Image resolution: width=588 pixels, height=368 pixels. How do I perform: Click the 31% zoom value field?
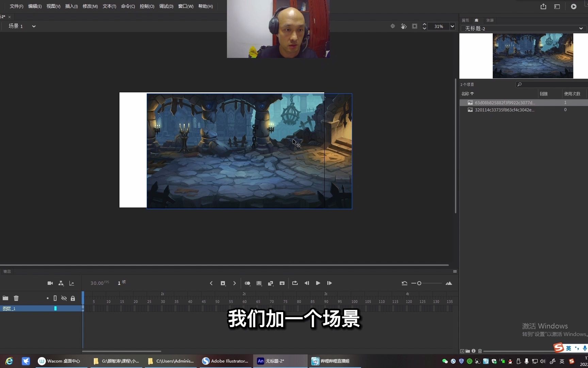click(x=439, y=26)
